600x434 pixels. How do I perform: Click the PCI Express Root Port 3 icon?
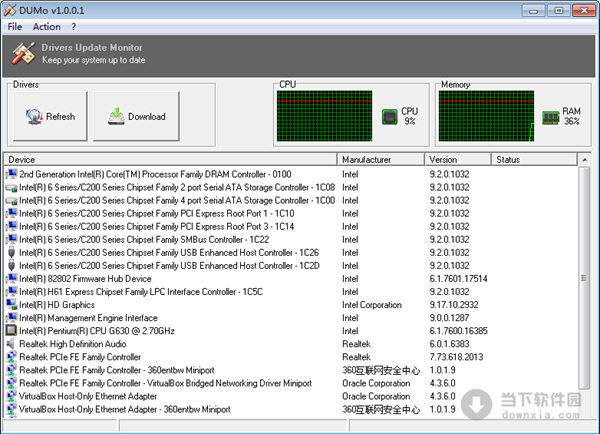tap(12, 226)
